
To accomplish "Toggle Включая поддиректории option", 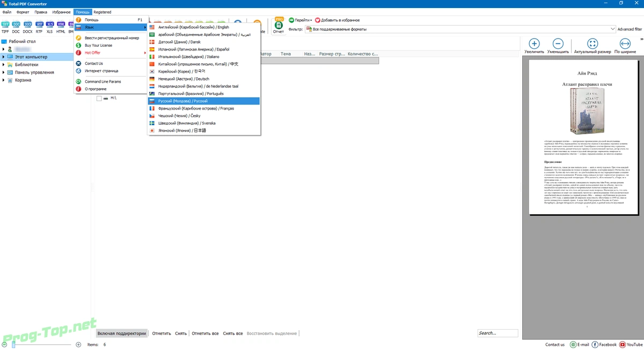I will pos(122,333).
